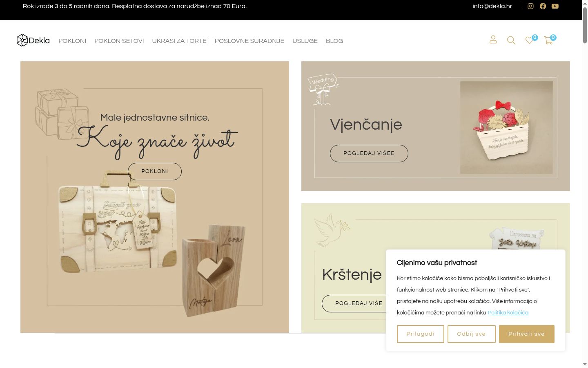Open the POSLOVNE SURADNJE menu item

coord(249,41)
